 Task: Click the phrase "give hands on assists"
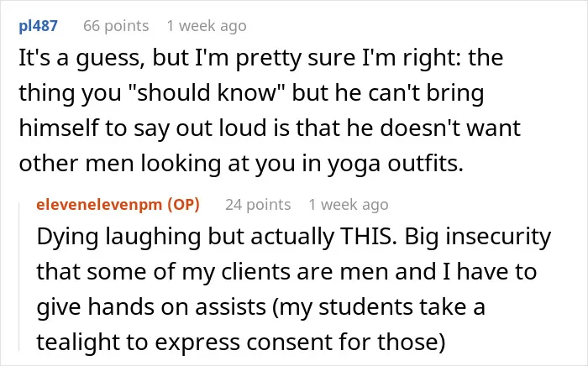151,306
